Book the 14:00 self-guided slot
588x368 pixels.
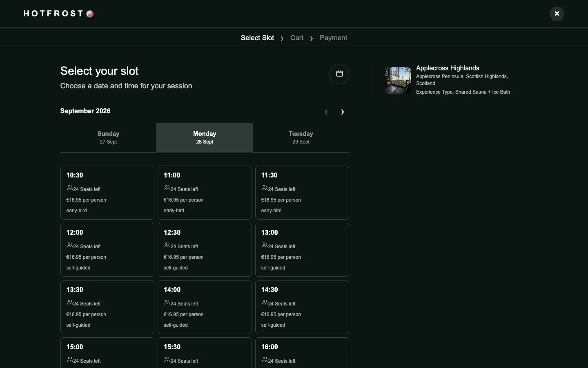205,307
